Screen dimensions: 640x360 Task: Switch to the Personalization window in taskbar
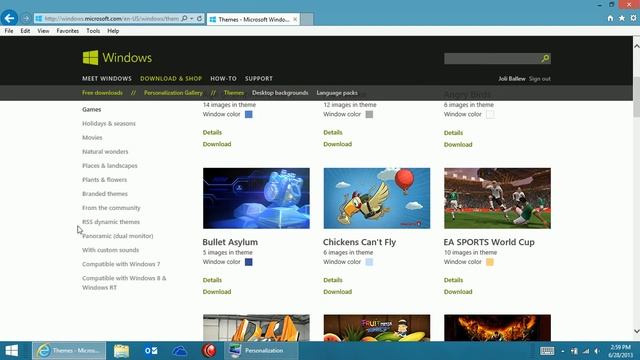(x=261, y=351)
